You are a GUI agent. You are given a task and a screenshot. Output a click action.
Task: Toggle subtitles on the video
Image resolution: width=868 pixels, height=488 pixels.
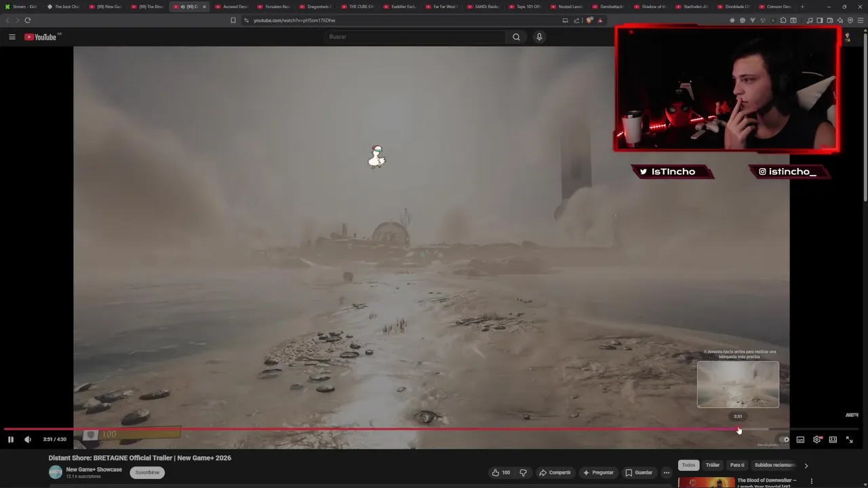click(x=800, y=439)
